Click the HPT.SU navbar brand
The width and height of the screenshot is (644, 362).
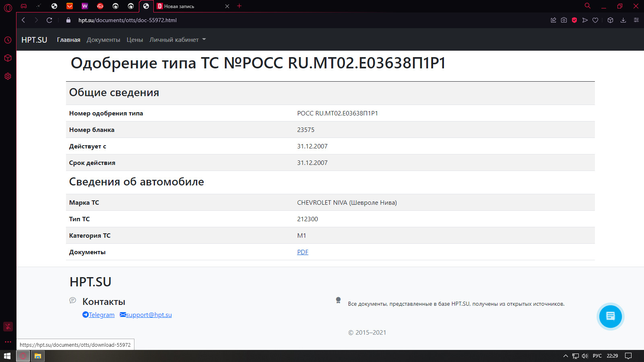(x=34, y=40)
